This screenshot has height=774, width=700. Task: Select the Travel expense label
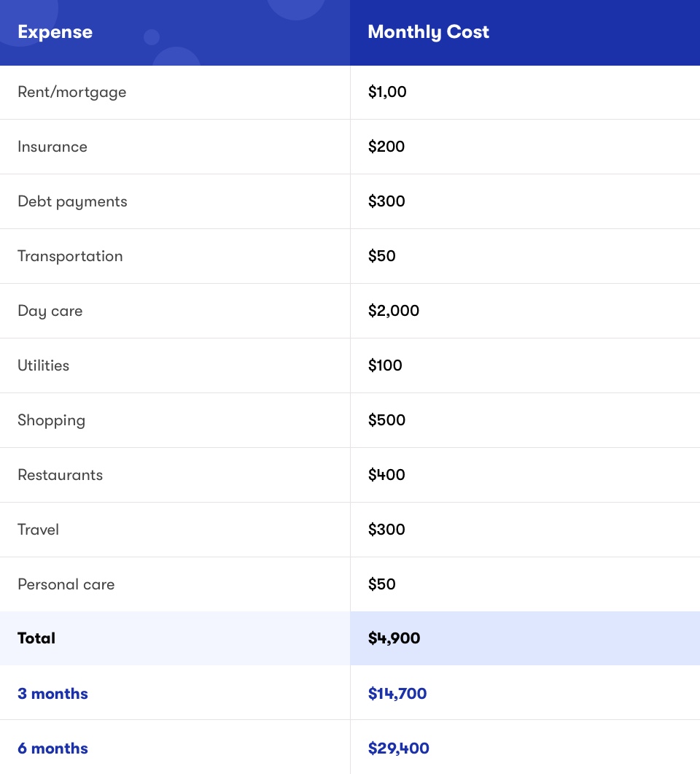tap(38, 530)
